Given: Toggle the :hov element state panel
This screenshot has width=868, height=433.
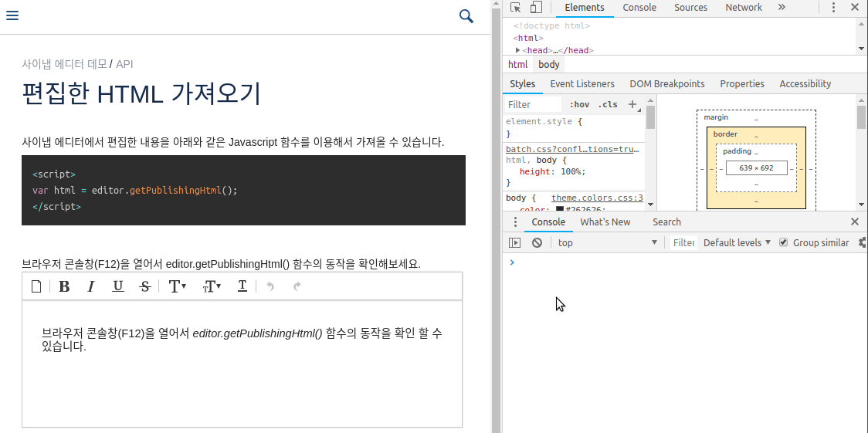Looking at the screenshot, I should 579,104.
